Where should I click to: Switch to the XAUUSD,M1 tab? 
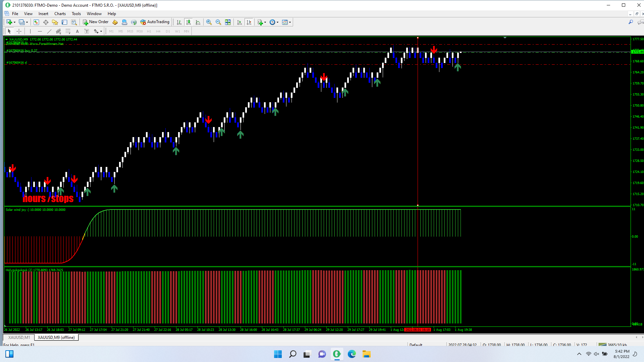19,338
